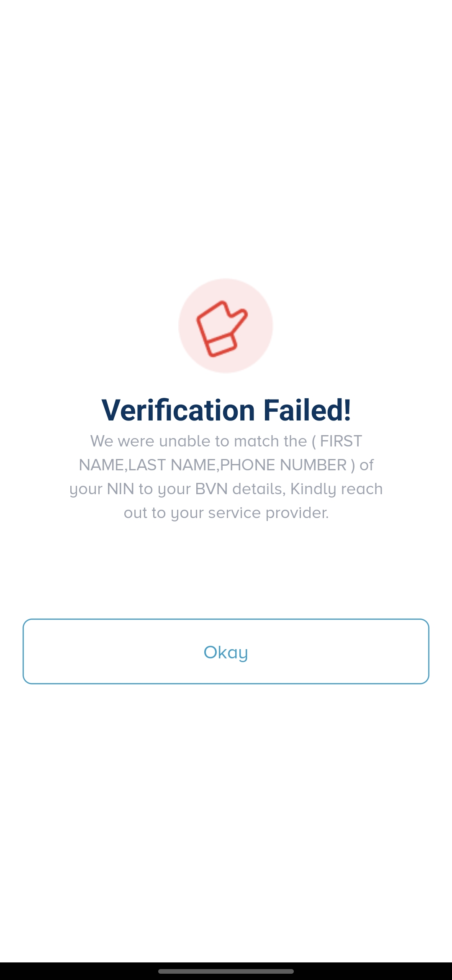Viewport: 452px width, 980px height.
Task: Tap "Kindly reach" in the message
Action: pyautogui.click(x=336, y=489)
